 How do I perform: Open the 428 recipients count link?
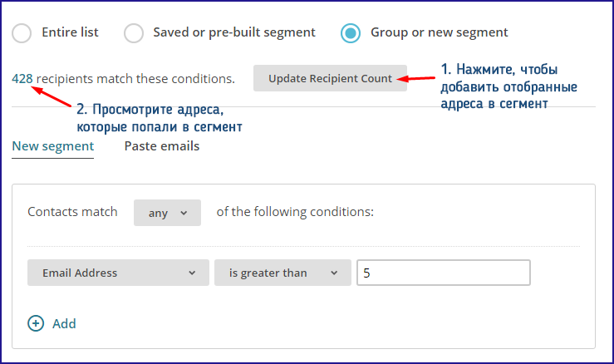click(22, 79)
